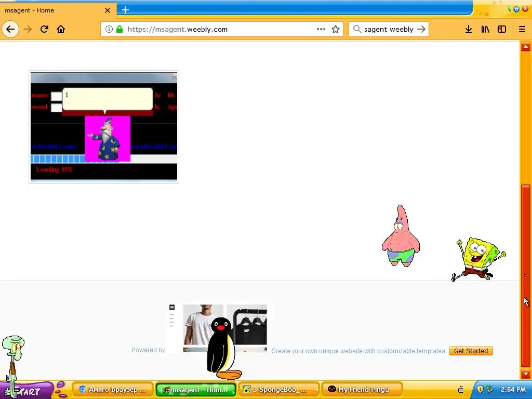The width and height of the screenshot is (532, 399).
Task: Go back using the browser Back arrow
Action: click(x=10, y=29)
